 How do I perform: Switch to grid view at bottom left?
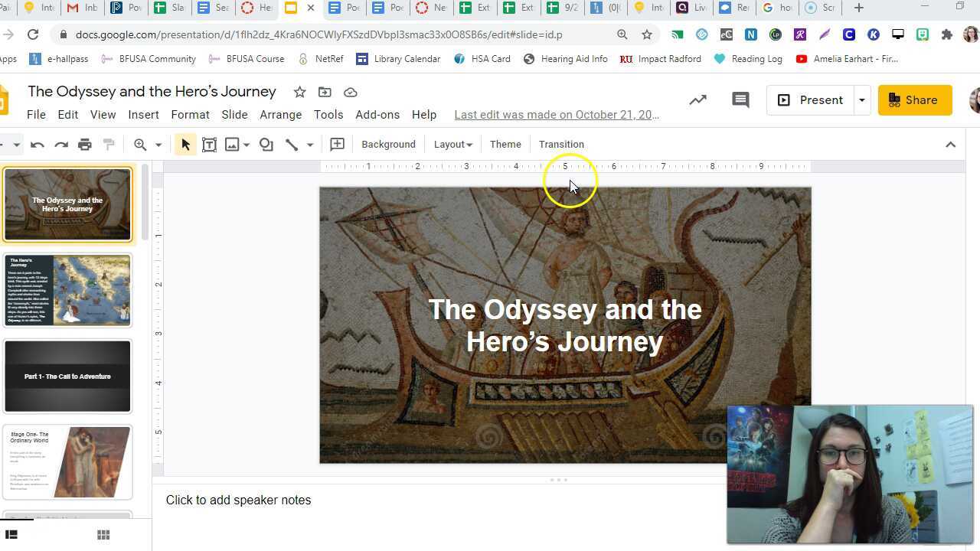(103, 534)
